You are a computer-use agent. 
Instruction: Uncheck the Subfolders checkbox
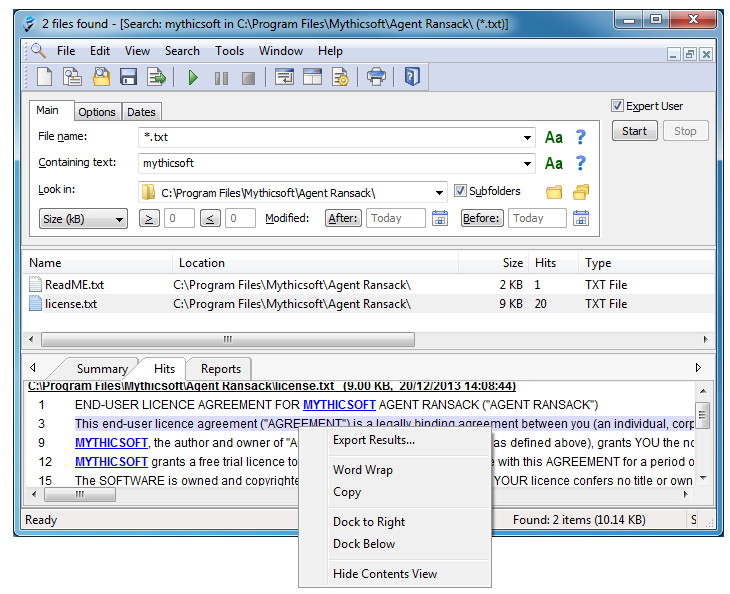click(x=460, y=190)
